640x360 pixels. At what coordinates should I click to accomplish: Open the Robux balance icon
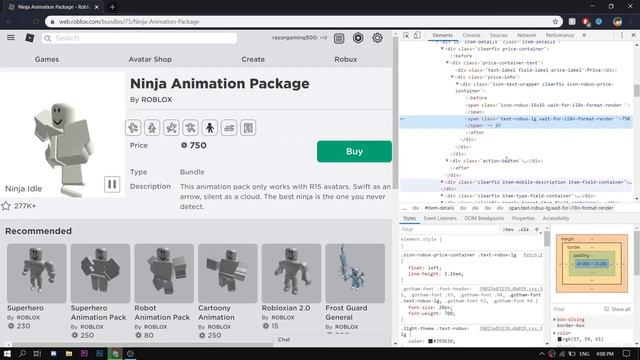(358, 38)
